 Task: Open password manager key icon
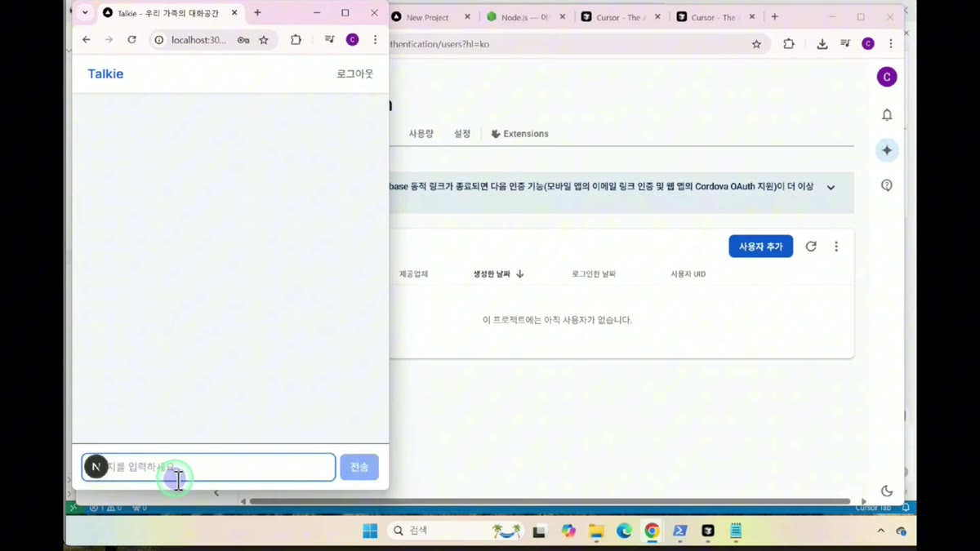[x=243, y=40]
